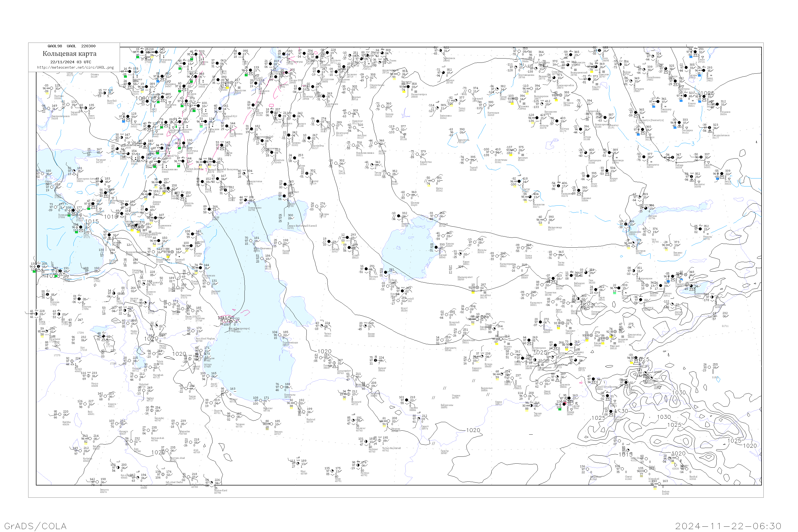Click the 2024-11-22-06:30 timestamp at bottom right
Image resolution: width=798 pixels, height=532 pixels.
[x=728, y=526]
